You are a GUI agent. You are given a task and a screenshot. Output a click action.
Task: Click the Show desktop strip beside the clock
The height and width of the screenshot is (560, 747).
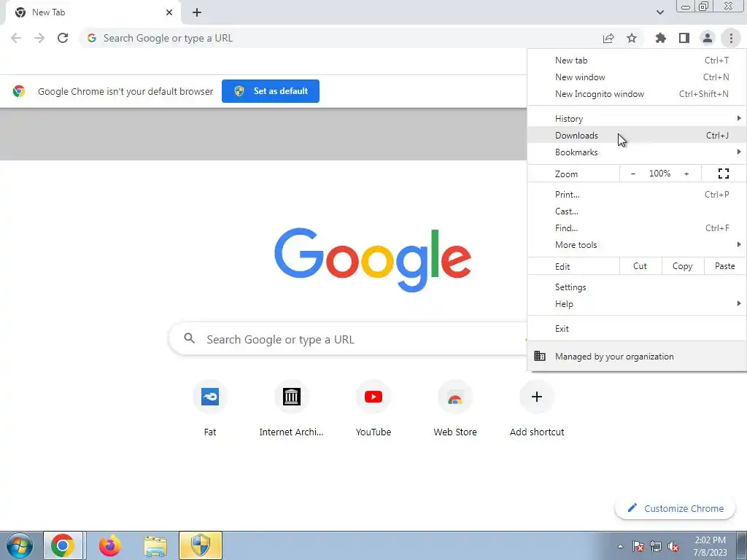(x=742, y=545)
